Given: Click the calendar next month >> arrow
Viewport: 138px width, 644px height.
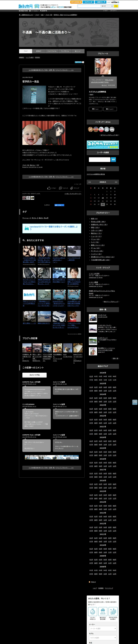Looking at the screenshot, I should click(x=116, y=182).
